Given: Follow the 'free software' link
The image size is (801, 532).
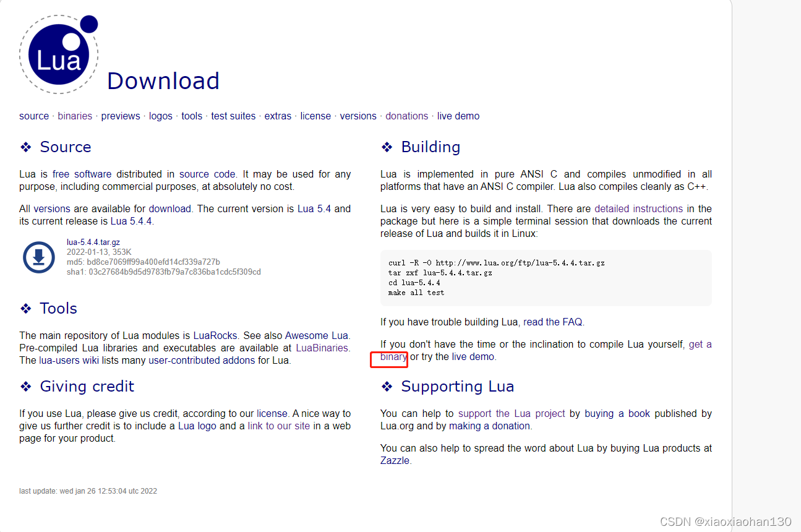Looking at the screenshot, I should [82, 174].
